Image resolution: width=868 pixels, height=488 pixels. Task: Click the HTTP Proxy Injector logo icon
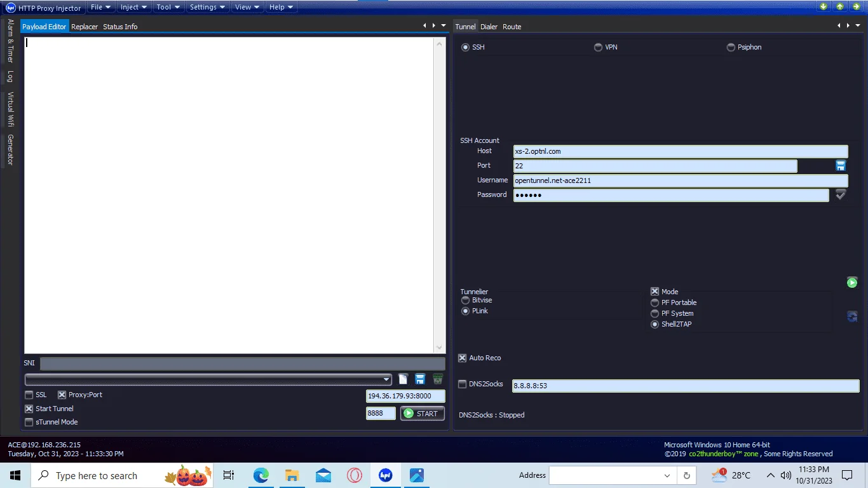10,8
